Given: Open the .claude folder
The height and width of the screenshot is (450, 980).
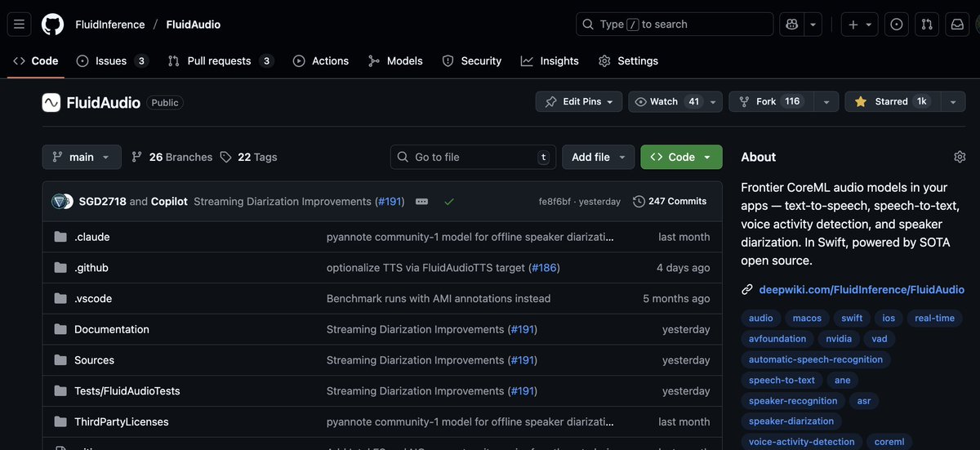Looking at the screenshot, I should (92, 237).
